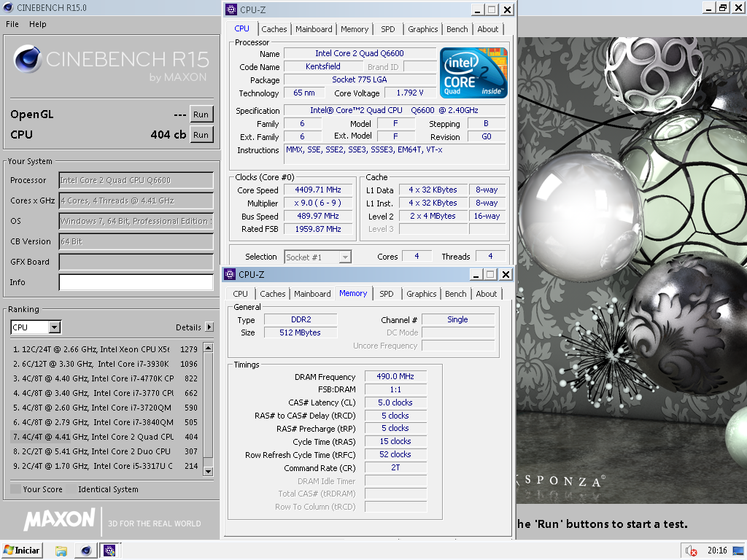Click the Your Score legend swatch

[16, 489]
